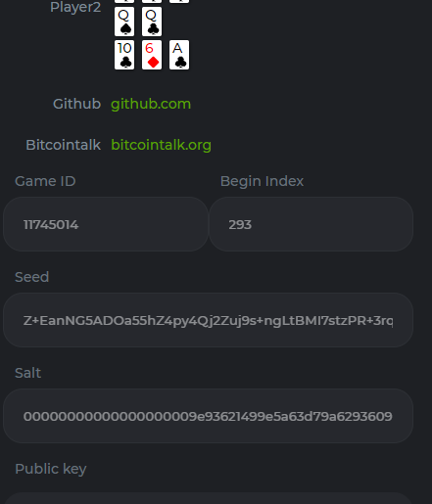Focus the Seed input field
The image size is (432, 504).
click(208, 320)
